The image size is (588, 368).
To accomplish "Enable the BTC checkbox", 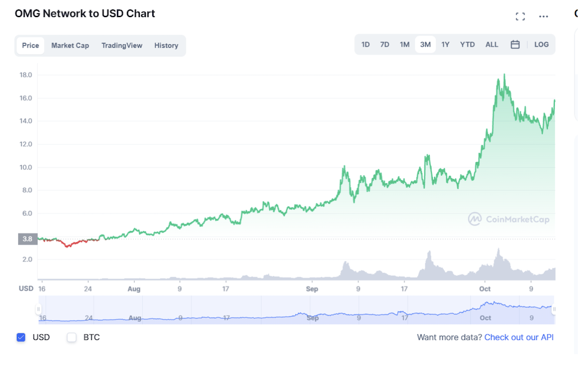I will click(x=72, y=337).
